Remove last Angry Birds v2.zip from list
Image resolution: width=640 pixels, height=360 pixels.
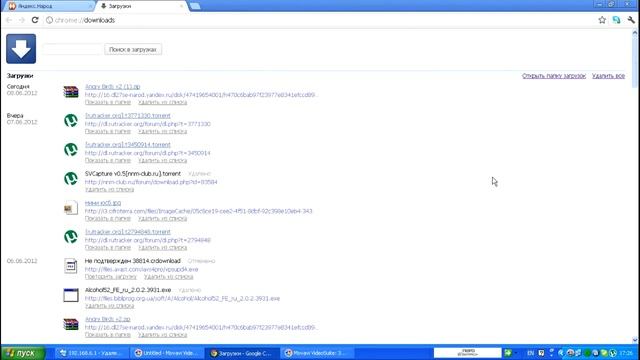point(162,334)
